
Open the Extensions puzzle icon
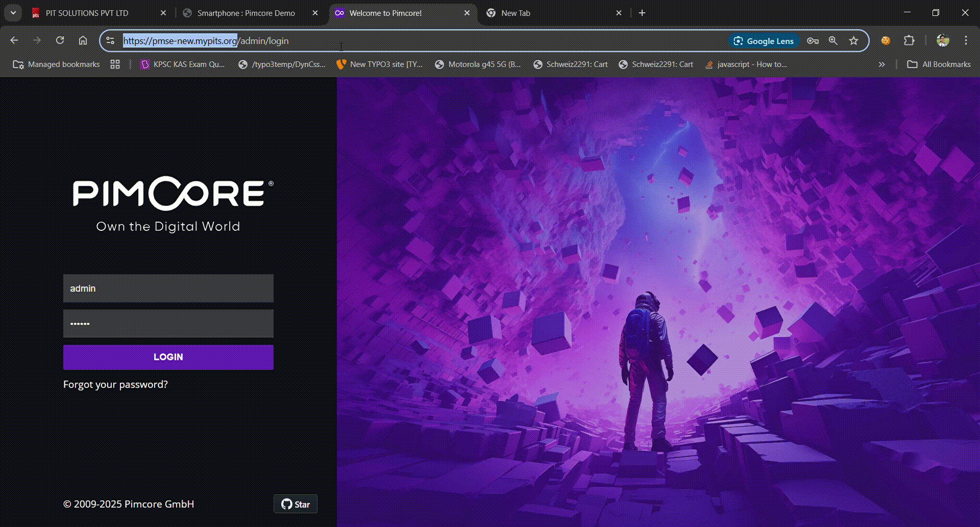(x=909, y=40)
